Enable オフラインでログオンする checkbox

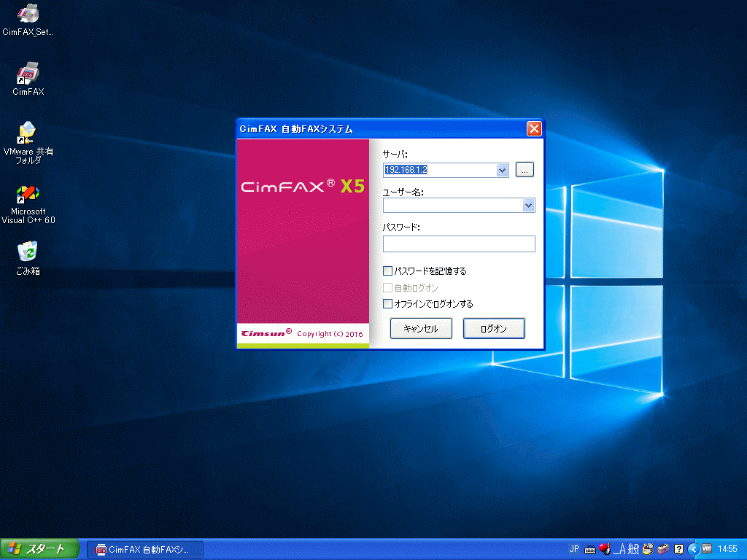click(x=388, y=304)
